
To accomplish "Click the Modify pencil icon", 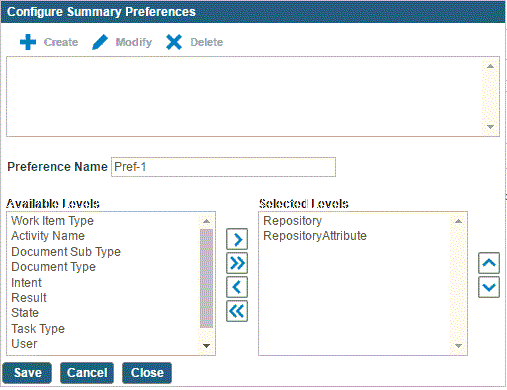I will coord(100,42).
